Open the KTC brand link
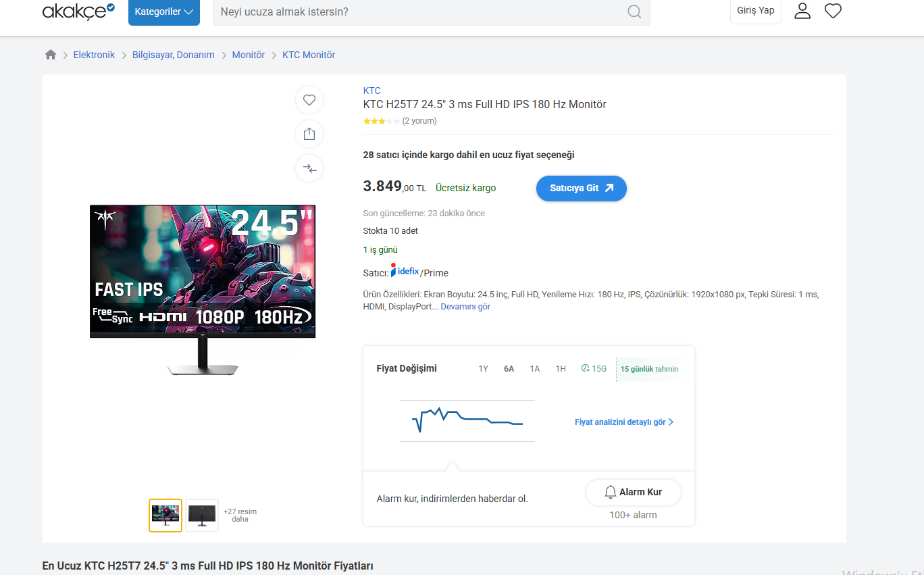Viewport: 924px width, 575px height. (372, 91)
